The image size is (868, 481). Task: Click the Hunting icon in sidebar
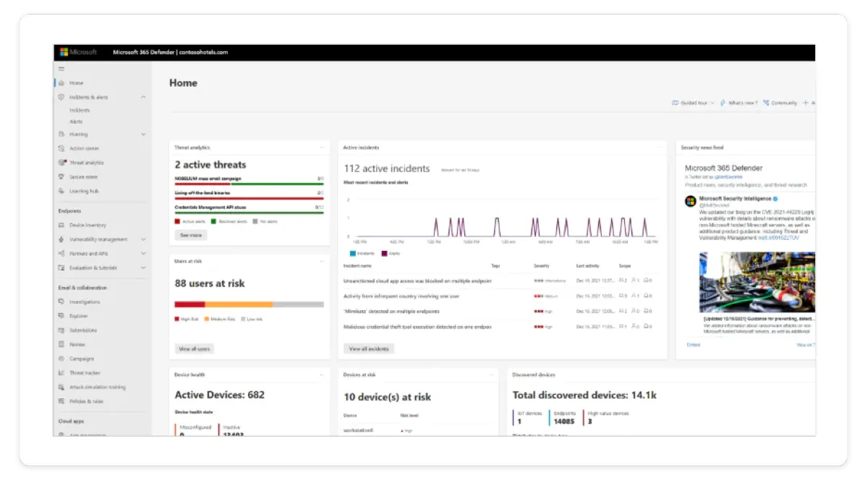point(61,134)
